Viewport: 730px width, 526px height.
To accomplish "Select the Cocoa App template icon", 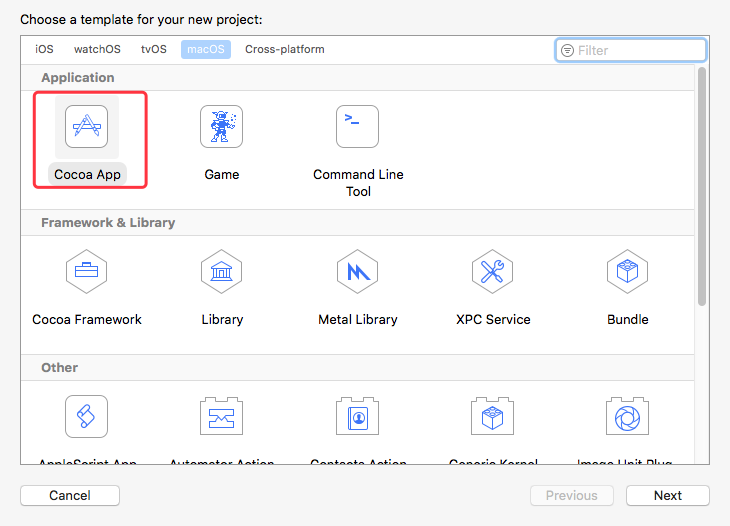I will point(87,127).
